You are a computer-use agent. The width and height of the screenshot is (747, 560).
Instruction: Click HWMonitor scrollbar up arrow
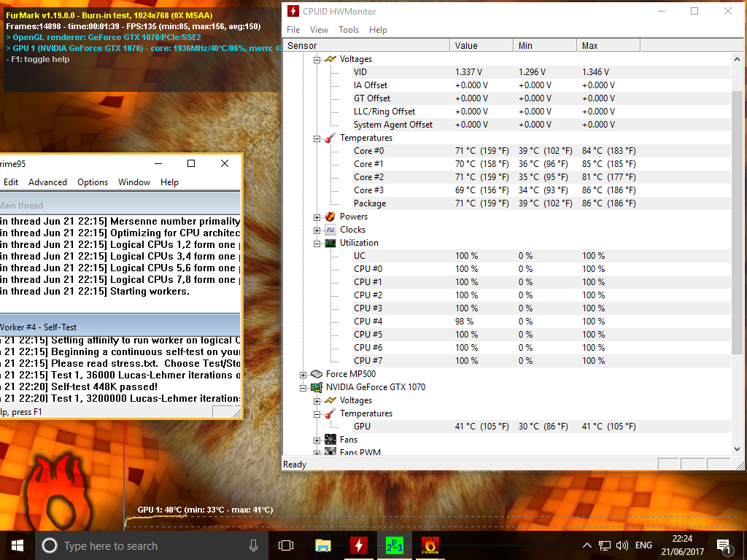(737, 59)
